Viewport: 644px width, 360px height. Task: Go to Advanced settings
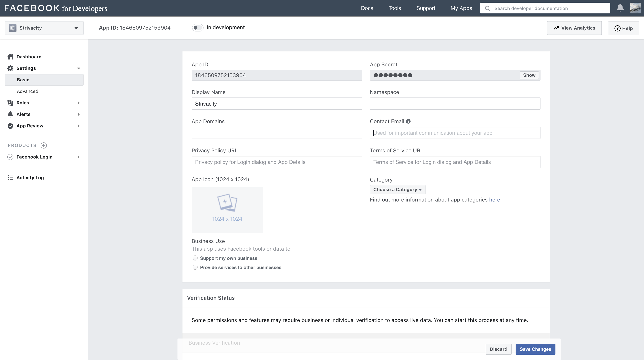coord(27,91)
